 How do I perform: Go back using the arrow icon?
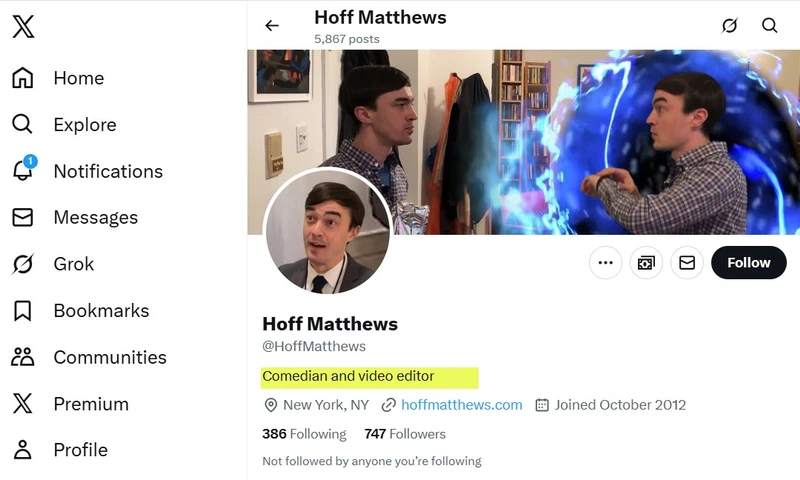(272, 26)
